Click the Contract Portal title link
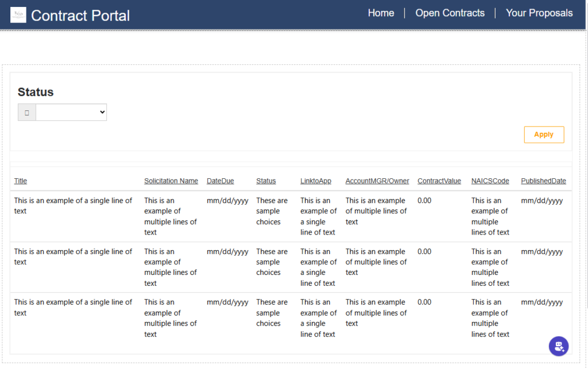588x368 pixels. [x=80, y=16]
